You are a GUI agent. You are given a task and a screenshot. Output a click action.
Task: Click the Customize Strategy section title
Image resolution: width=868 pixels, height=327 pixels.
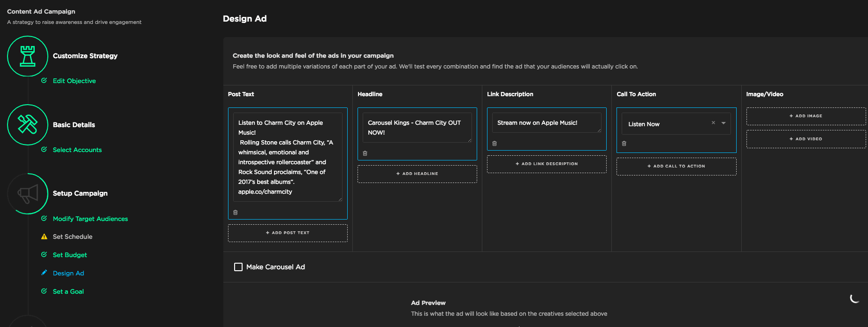[x=85, y=56]
